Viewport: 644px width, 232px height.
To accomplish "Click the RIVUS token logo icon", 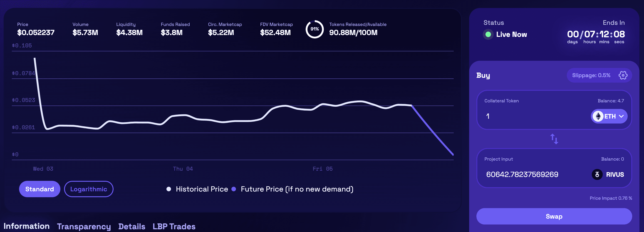I will [x=597, y=174].
